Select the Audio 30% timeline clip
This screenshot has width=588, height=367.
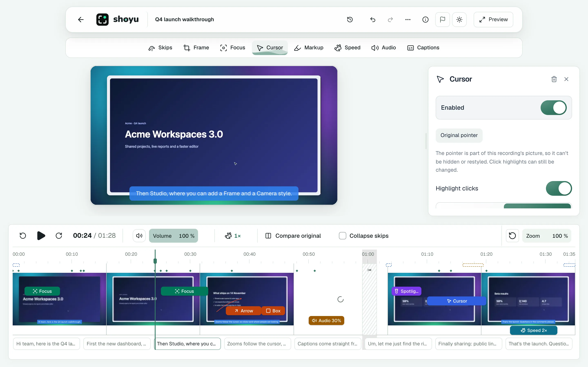tap(326, 320)
